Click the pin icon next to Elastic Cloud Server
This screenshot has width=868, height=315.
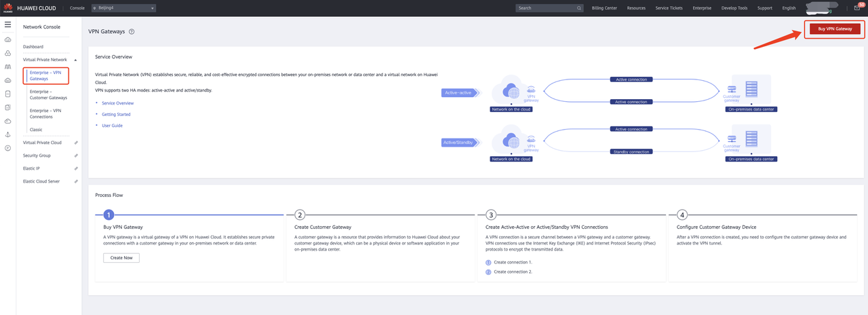(x=76, y=181)
